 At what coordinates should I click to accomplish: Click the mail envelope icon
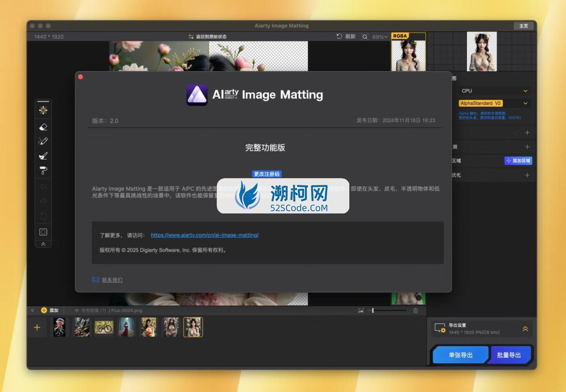[x=96, y=280]
